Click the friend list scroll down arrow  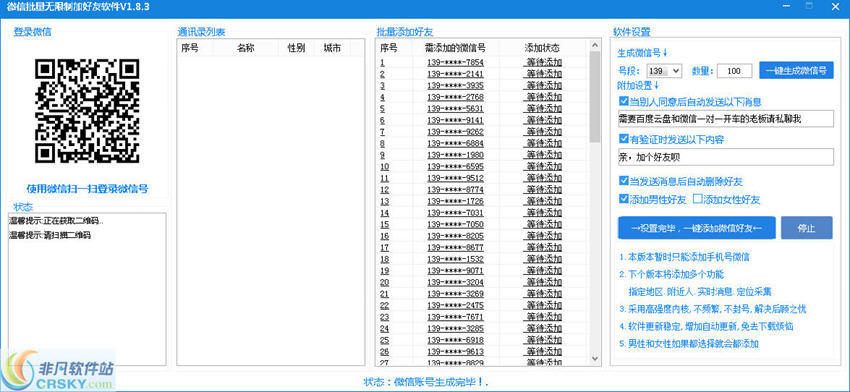[x=595, y=358]
